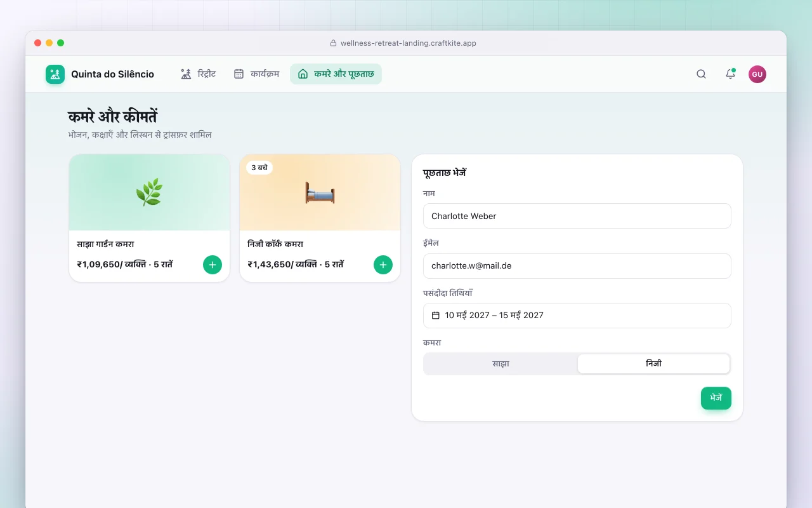This screenshot has width=812, height=508.
Task: Add the निजी कॉर्क कमरा with plus icon
Action: click(383, 265)
